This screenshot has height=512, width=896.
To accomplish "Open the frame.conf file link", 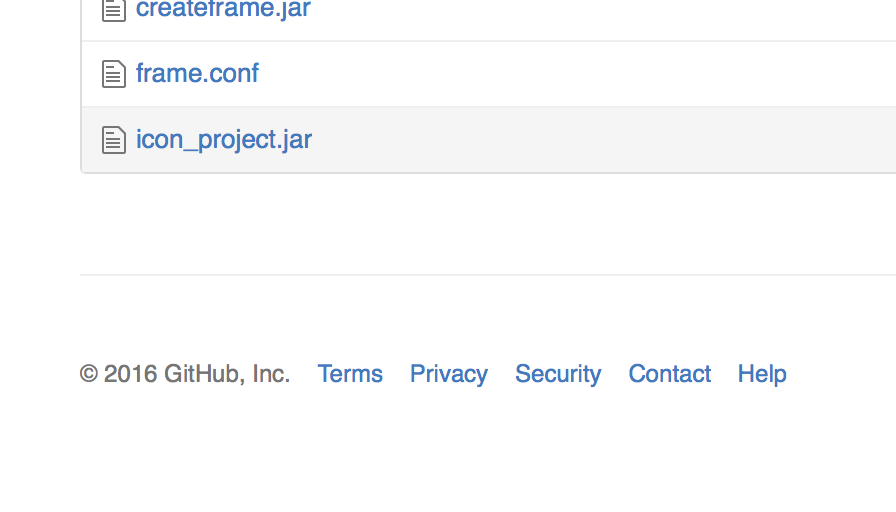I will (197, 74).
